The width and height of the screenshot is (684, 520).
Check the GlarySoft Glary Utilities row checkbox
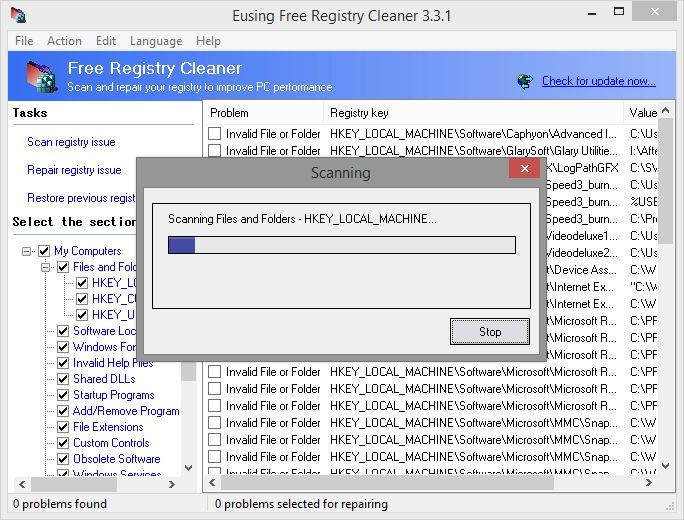tap(214, 151)
